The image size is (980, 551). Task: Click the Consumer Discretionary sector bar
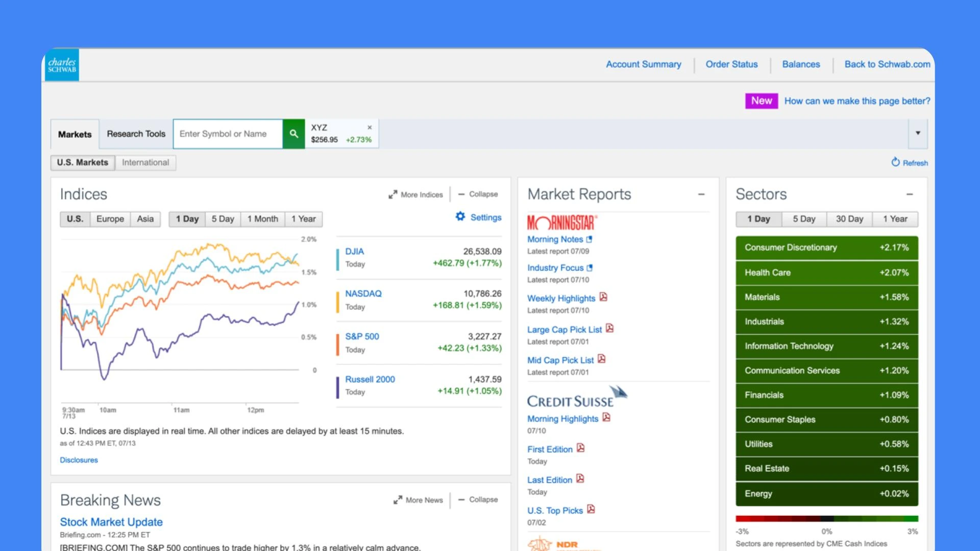826,247
